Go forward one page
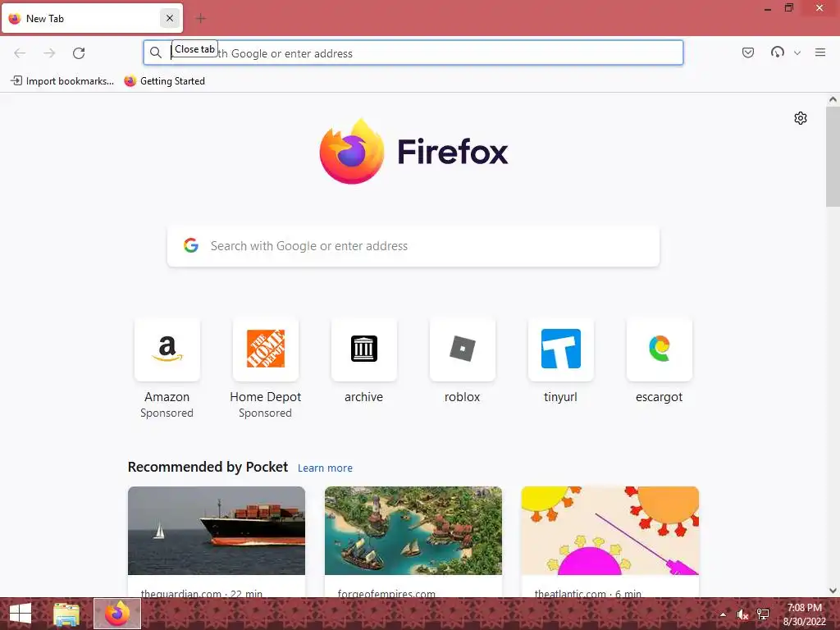 point(49,52)
